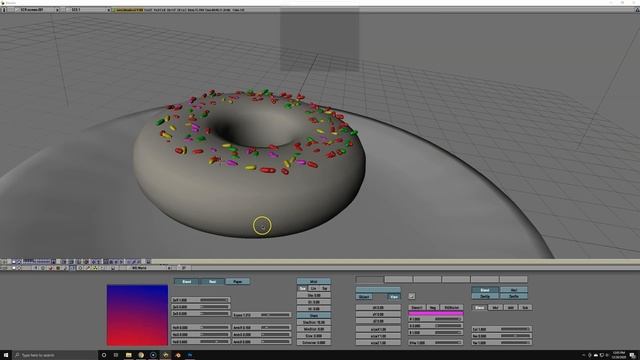The height and width of the screenshot is (360, 640).
Task: Select the second texture channel slot
Action: click(x=398, y=280)
